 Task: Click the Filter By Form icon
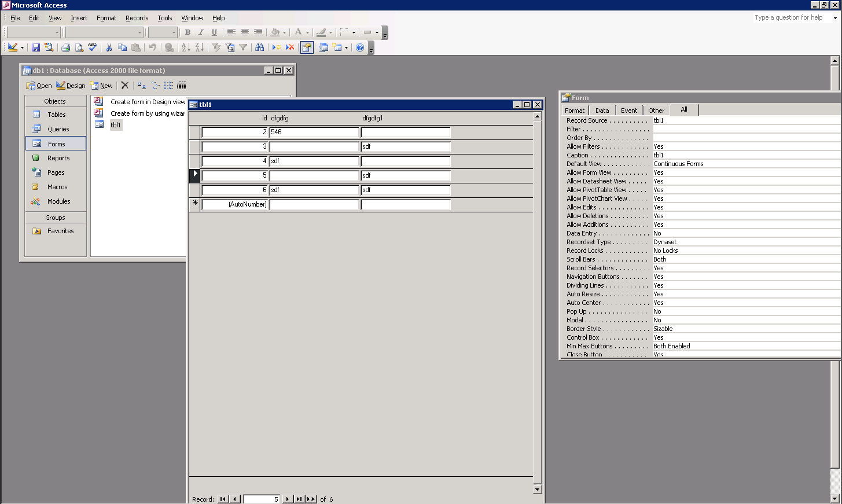click(x=230, y=47)
